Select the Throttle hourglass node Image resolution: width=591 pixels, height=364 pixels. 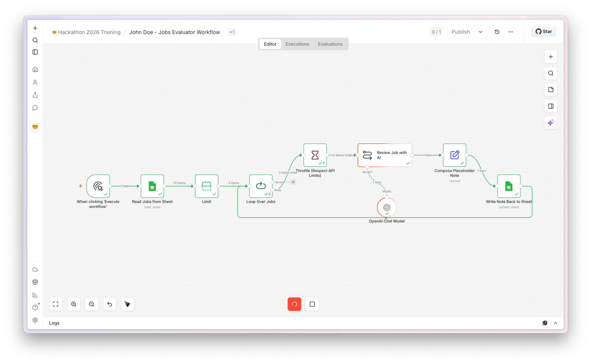[x=315, y=155]
